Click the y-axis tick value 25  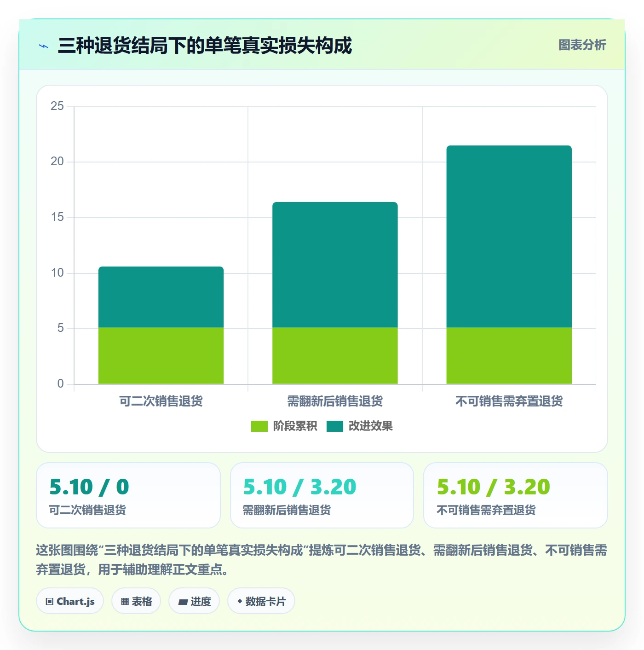pyautogui.click(x=57, y=106)
